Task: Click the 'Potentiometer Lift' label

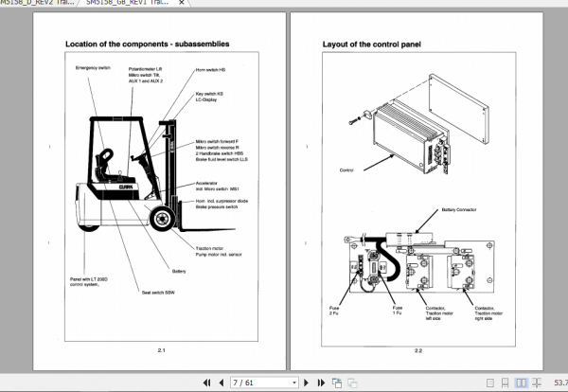Action: pos(145,69)
